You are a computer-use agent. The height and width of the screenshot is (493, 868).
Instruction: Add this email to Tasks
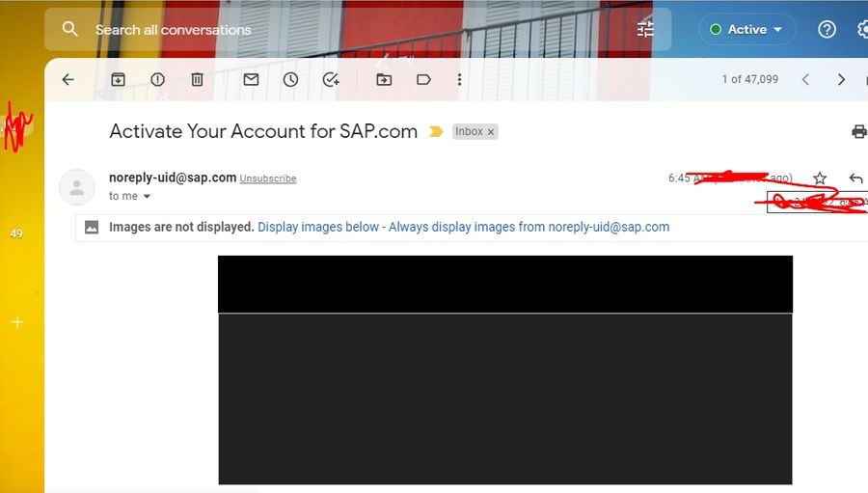[x=331, y=80]
